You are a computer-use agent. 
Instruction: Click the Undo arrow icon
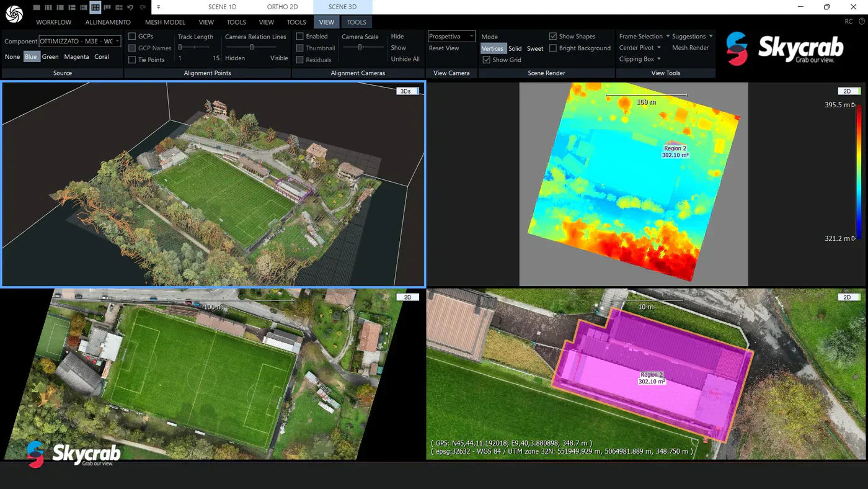point(130,7)
